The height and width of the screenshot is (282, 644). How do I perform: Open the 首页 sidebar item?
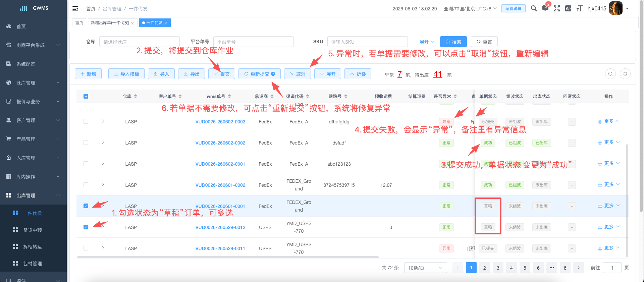point(33,26)
